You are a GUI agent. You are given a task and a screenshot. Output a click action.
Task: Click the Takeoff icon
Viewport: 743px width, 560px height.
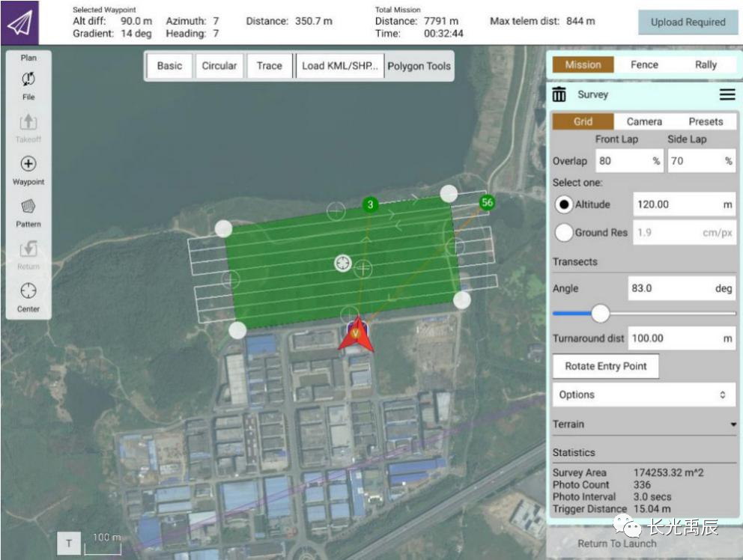point(28,122)
